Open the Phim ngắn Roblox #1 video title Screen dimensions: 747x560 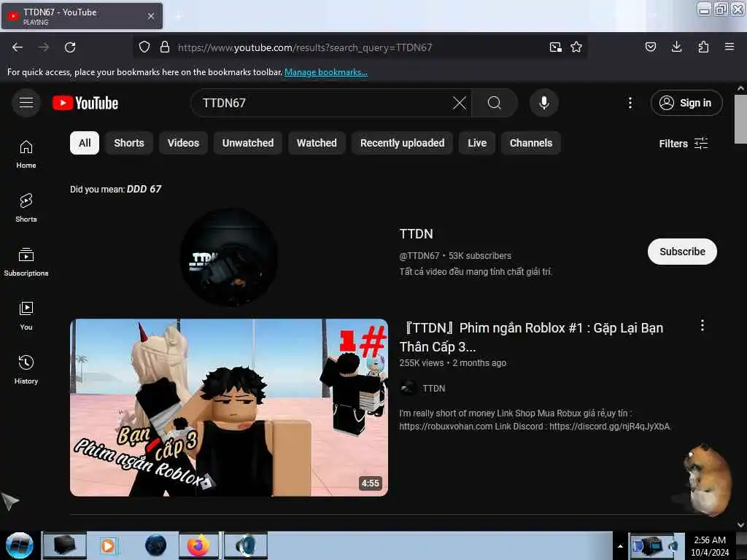(531, 337)
